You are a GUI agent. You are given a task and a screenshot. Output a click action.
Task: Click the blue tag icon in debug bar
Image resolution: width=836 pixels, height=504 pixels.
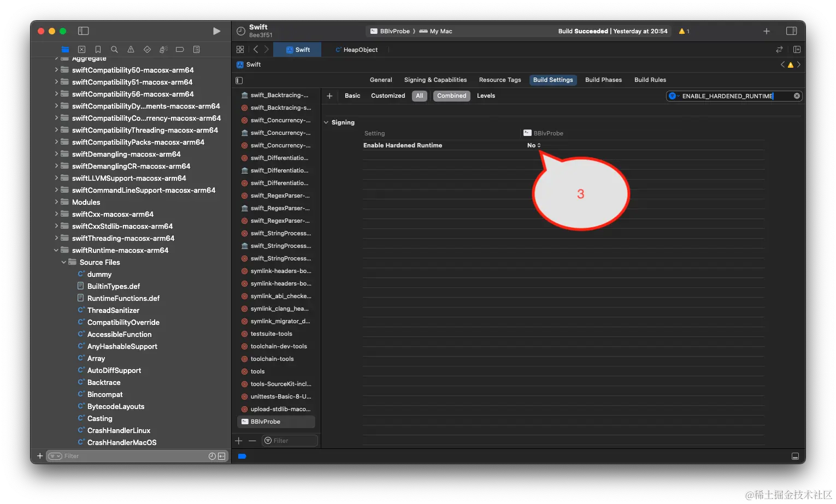point(242,456)
